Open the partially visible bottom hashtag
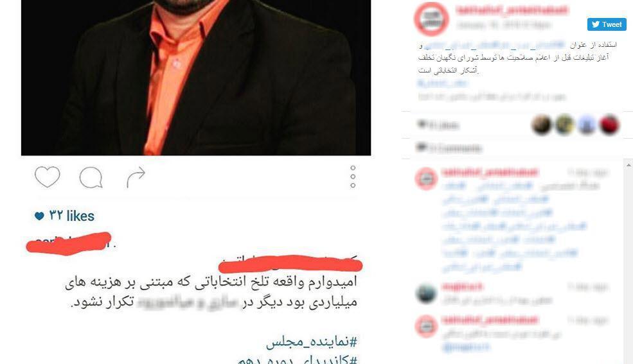The height and width of the screenshot is (364, 633). tap(298, 360)
